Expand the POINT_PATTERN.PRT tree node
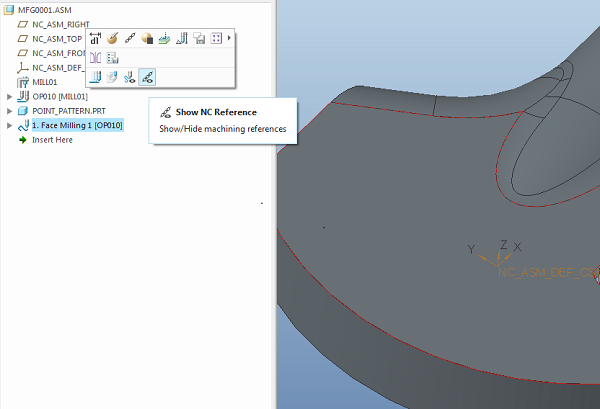600x409 pixels. (x=9, y=111)
